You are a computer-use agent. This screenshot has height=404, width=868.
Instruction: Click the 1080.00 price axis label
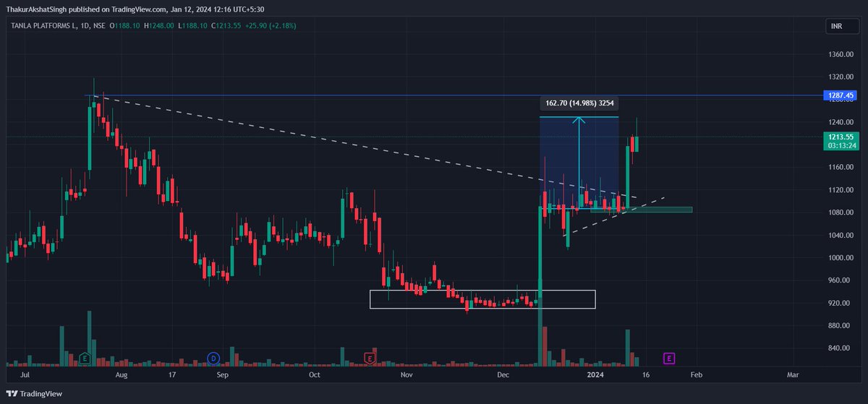[x=840, y=212]
